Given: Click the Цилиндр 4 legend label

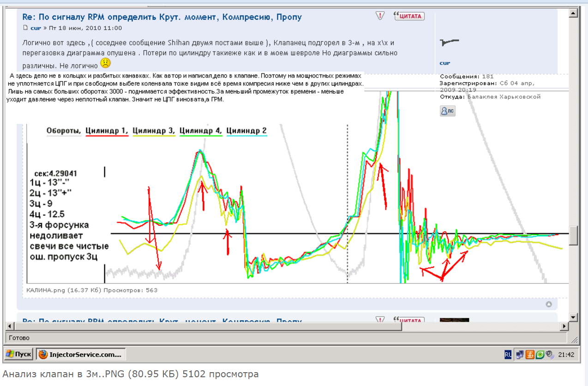Looking at the screenshot, I should (x=201, y=131).
